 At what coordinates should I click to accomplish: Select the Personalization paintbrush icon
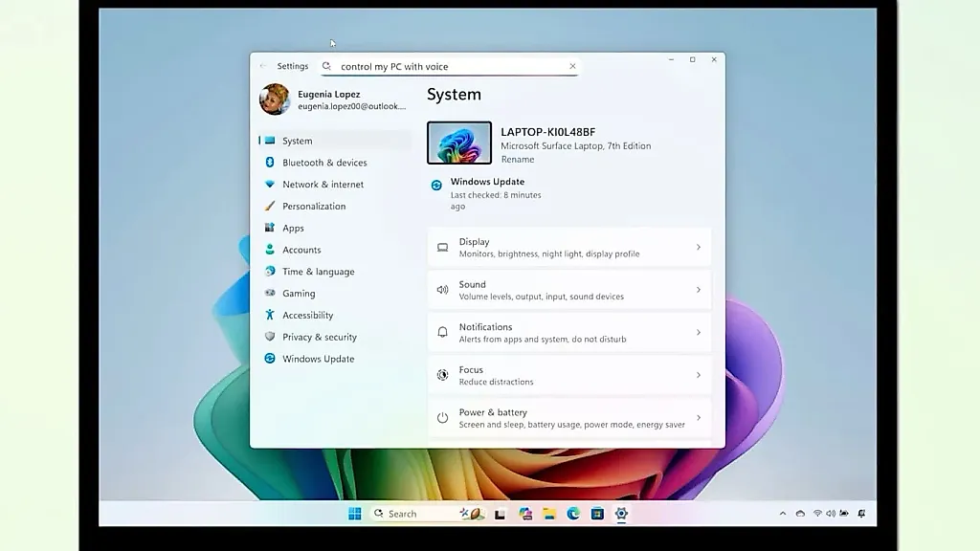pyautogui.click(x=269, y=207)
